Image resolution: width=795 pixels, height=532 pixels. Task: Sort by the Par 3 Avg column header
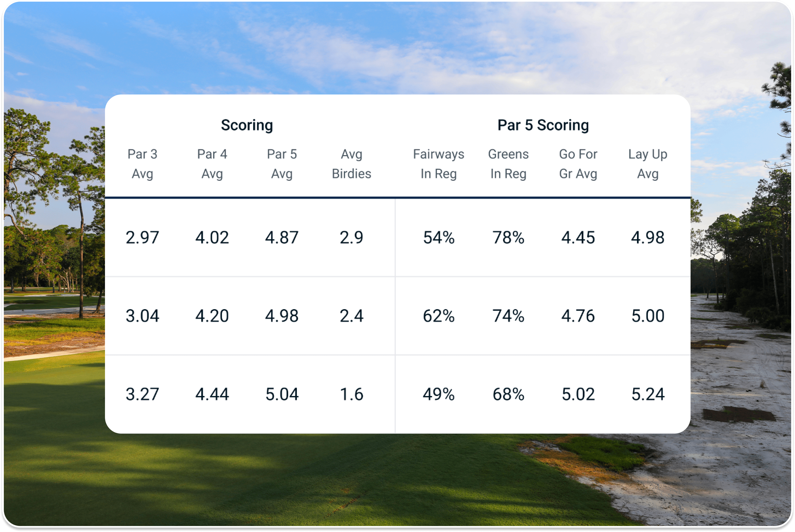(142, 164)
